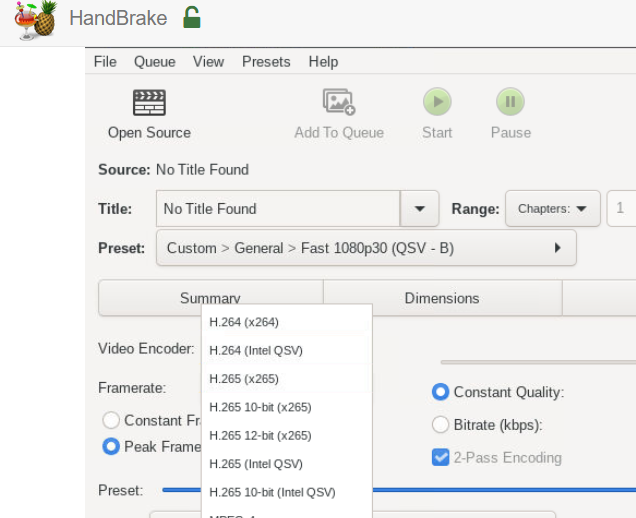Open the Help menu

pos(323,62)
